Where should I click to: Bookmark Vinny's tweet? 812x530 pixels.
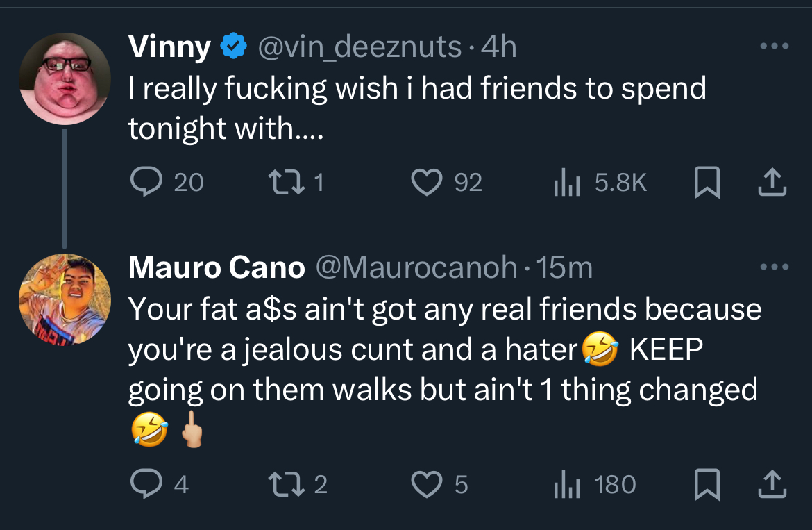click(707, 183)
